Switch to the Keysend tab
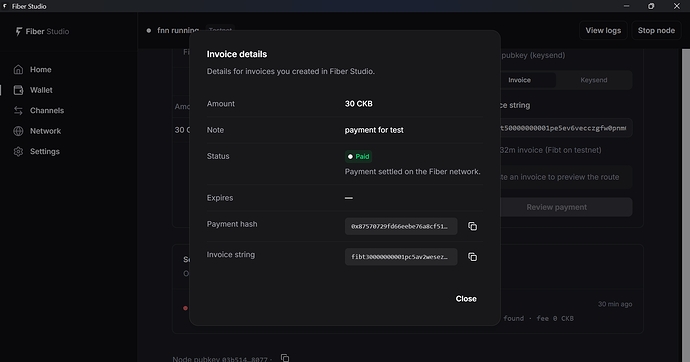 coord(594,80)
